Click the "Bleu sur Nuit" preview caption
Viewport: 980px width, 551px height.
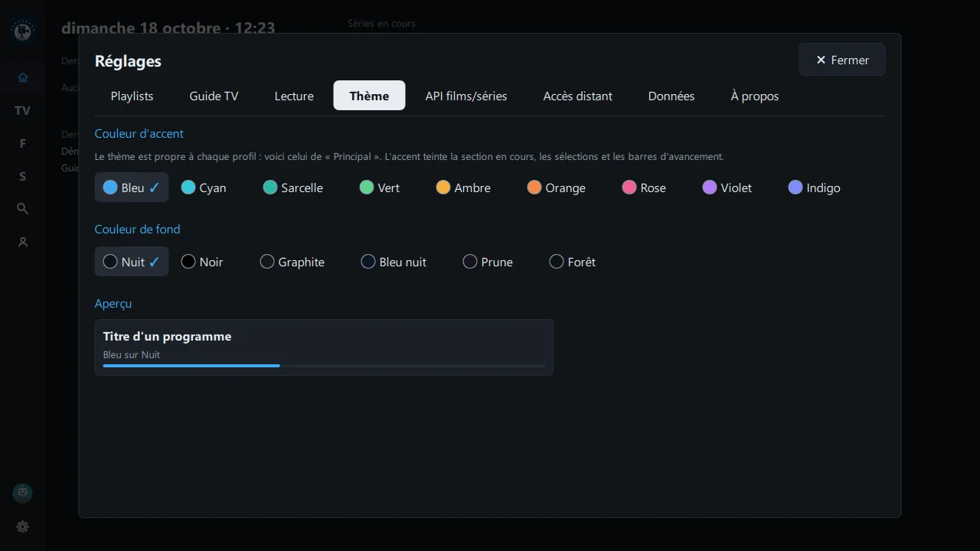(132, 355)
